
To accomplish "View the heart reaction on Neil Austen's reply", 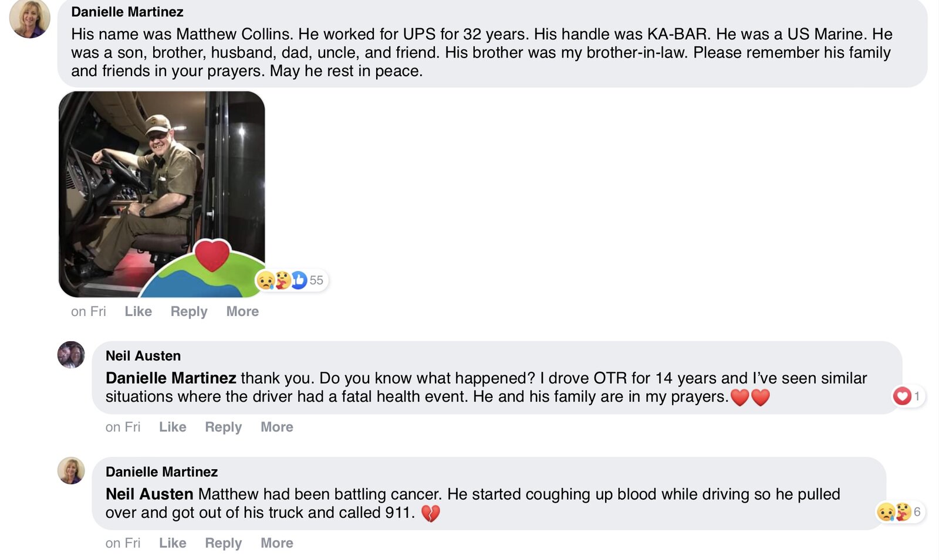I will click(x=907, y=396).
